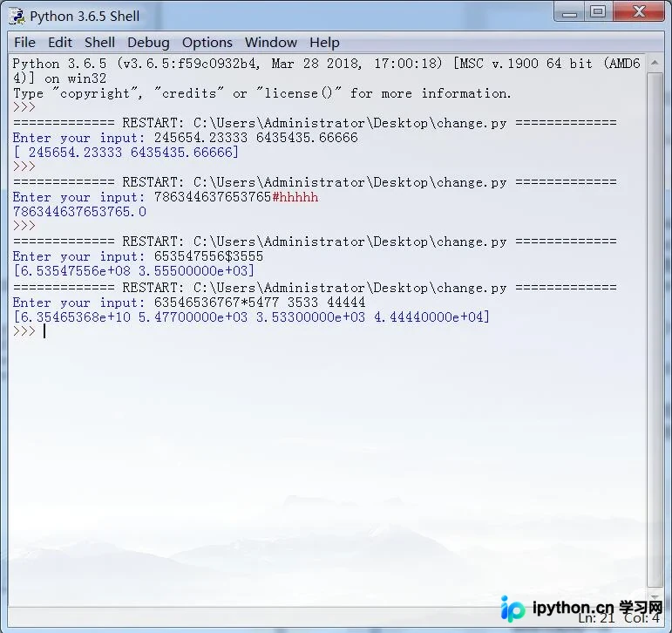The image size is (672, 633).
Task: Click at the last >>> prompt cursor
Action: tap(44, 331)
